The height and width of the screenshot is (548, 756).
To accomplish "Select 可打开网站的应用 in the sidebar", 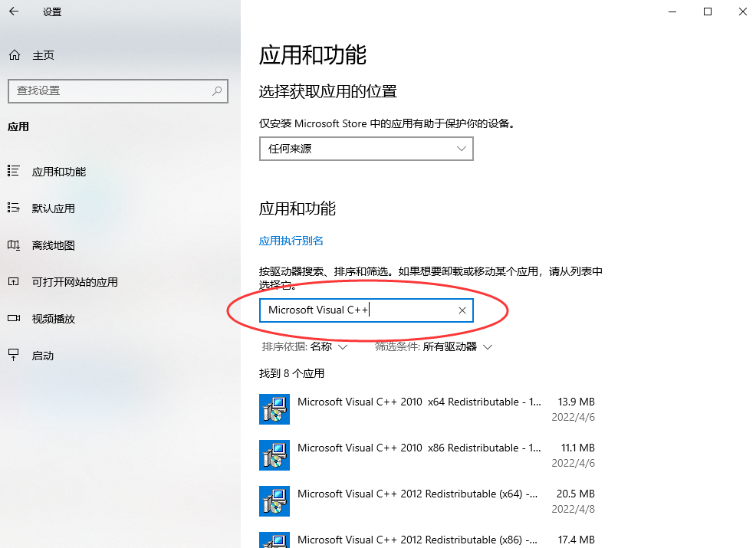I will coord(74,282).
